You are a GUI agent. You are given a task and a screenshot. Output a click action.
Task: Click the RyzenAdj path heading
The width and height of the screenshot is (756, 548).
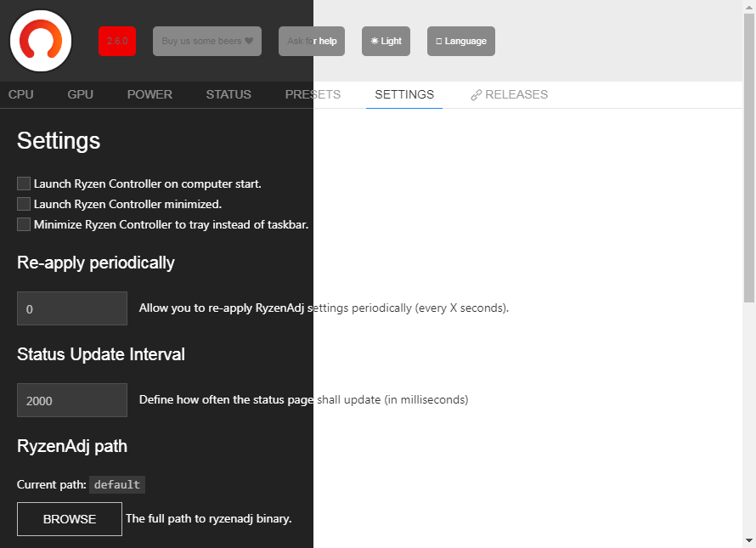pyautogui.click(x=72, y=446)
